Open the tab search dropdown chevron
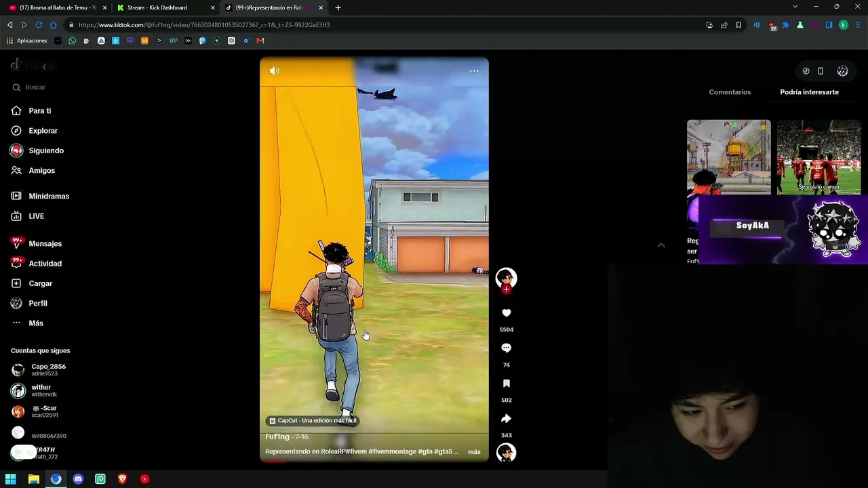The height and width of the screenshot is (488, 868). click(795, 7)
